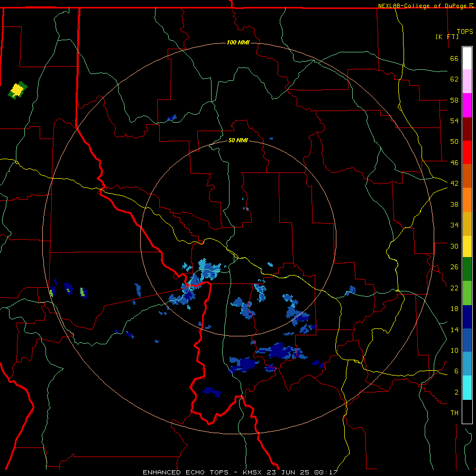Click the yellow and green echo cell
Screen dimensions: 476x476
click(x=17, y=90)
